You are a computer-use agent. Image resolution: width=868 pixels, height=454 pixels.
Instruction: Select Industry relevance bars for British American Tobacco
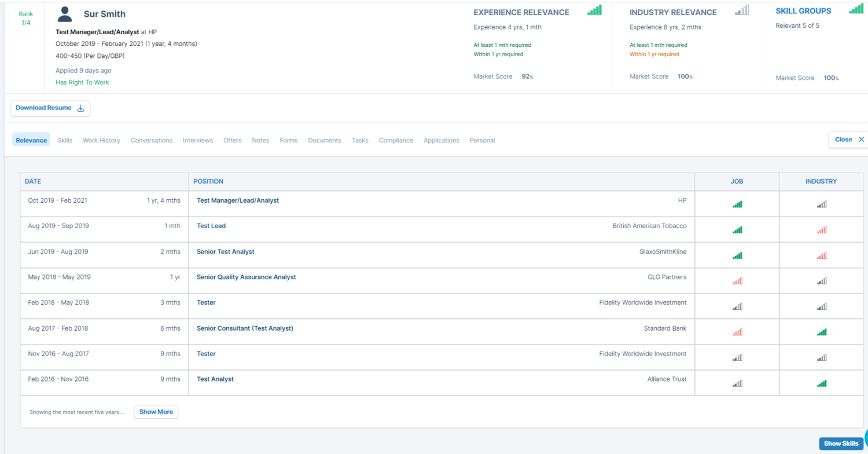[x=822, y=230]
